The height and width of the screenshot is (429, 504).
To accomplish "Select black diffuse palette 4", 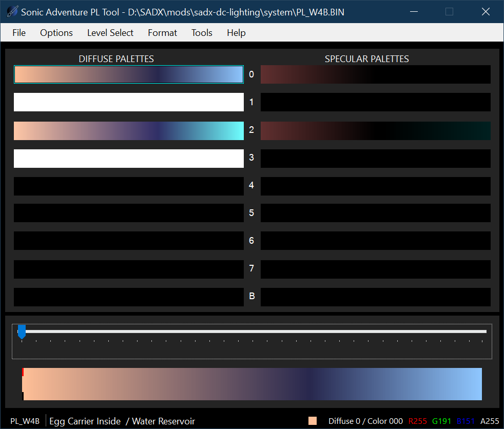I will pyautogui.click(x=128, y=186).
